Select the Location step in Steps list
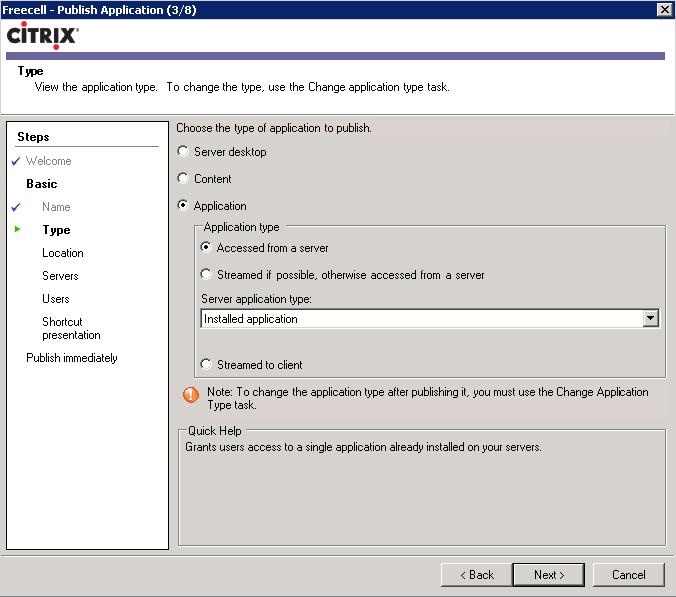 (63, 253)
